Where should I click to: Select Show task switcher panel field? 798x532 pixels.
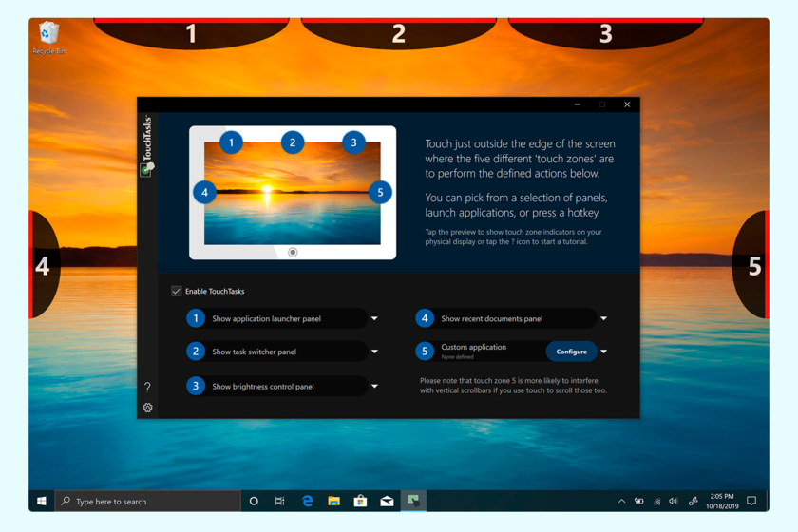click(x=277, y=351)
